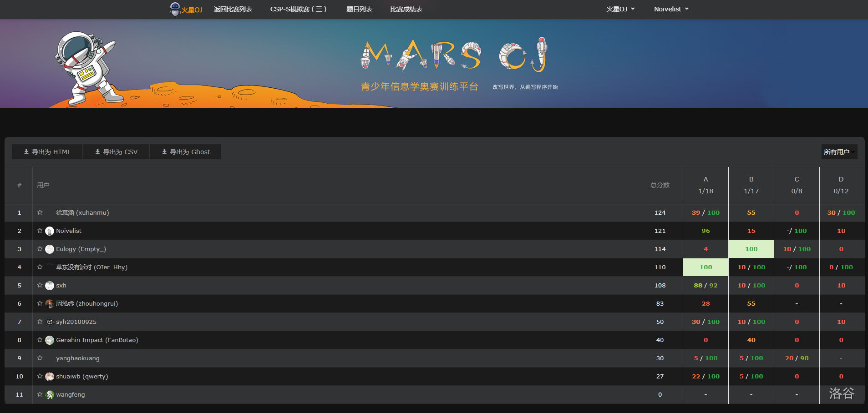Click Noivelist's avatar in row 2

[x=50, y=231]
